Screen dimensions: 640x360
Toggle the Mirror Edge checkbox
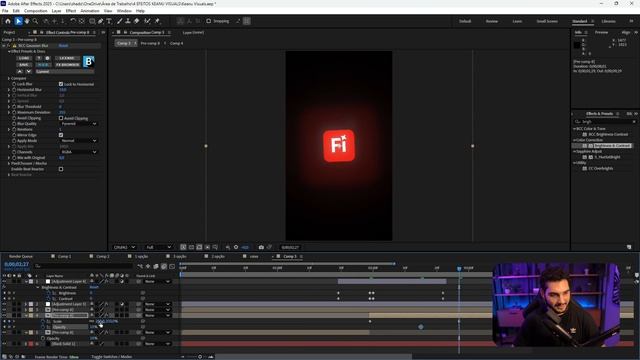61,135
